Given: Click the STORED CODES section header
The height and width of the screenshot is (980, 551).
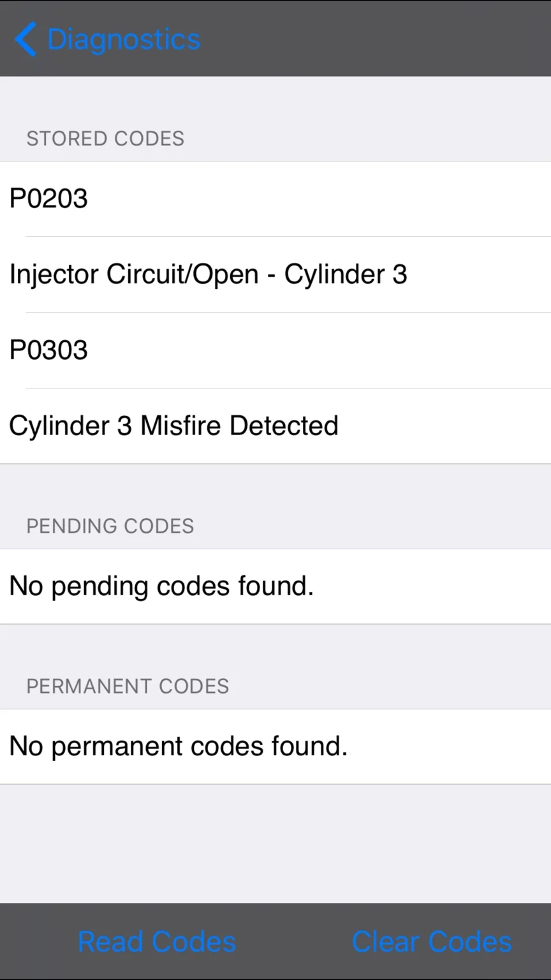Looking at the screenshot, I should 105,138.
